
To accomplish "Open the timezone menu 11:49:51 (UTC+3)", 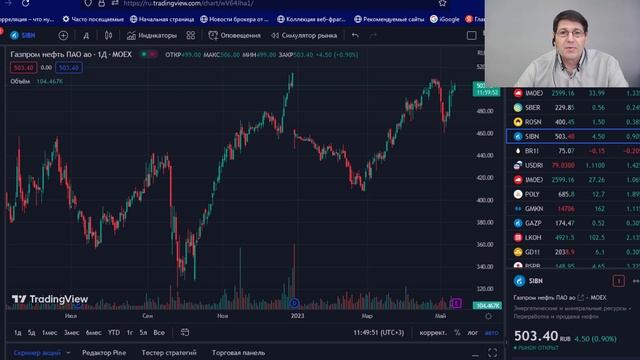I will click(x=379, y=333).
